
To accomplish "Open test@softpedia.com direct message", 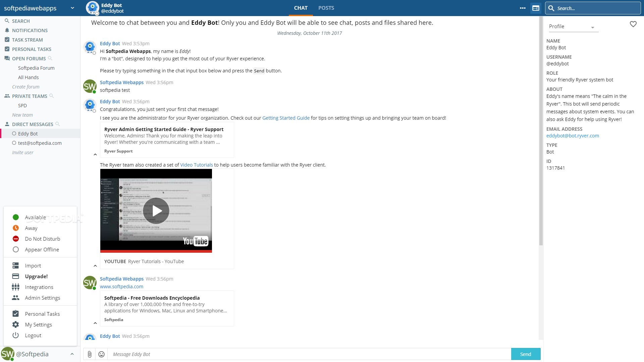I will pyautogui.click(x=40, y=143).
